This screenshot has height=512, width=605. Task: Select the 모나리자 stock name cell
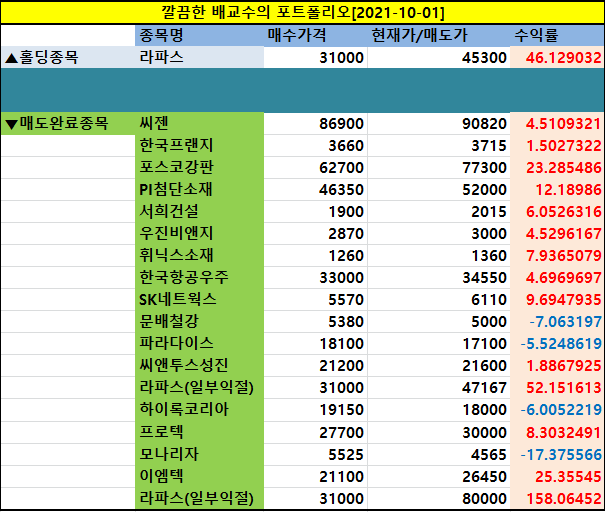(199, 454)
